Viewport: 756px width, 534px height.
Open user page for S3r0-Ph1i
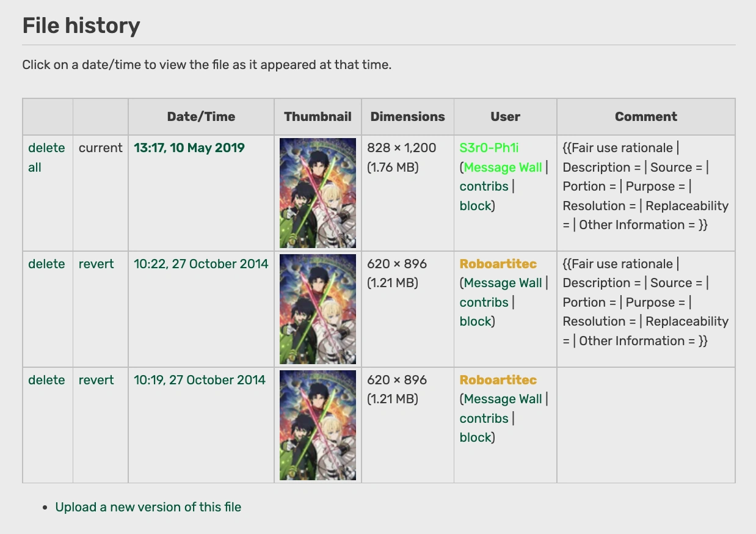[x=489, y=148]
